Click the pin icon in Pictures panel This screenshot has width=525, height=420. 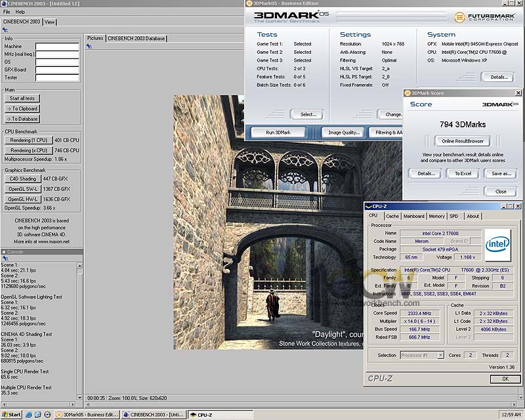(x=89, y=46)
